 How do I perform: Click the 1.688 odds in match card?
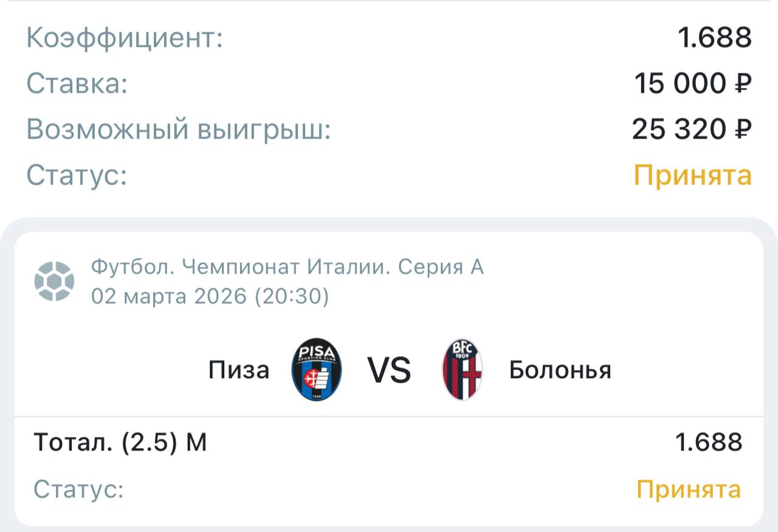coord(709,443)
